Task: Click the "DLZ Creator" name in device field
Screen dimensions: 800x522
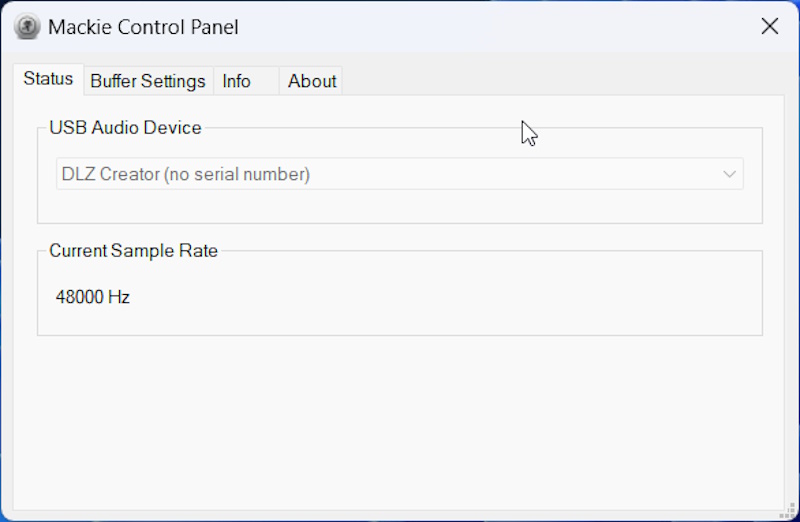Action: (111, 175)
